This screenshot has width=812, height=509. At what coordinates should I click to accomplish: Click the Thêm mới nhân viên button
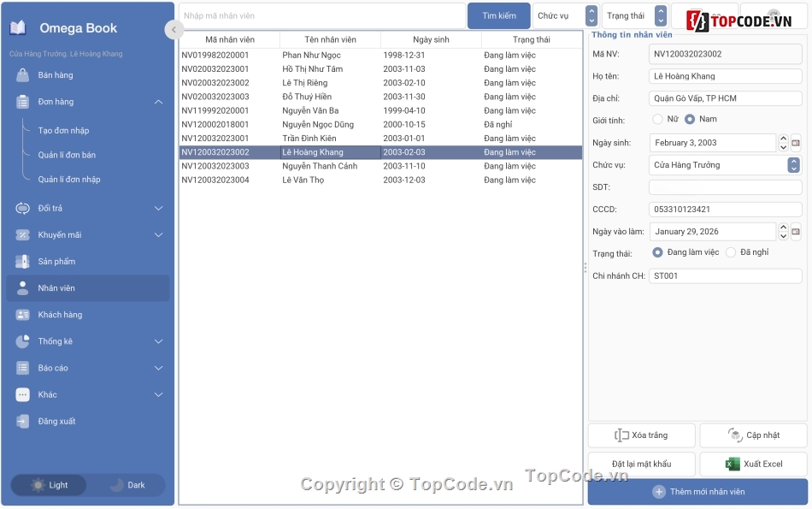click(697, 492)
